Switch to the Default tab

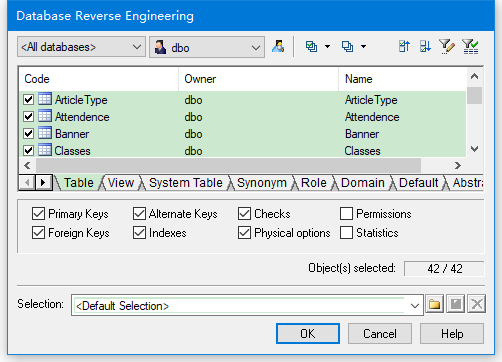pyautogui.click(x=419, y=183)
